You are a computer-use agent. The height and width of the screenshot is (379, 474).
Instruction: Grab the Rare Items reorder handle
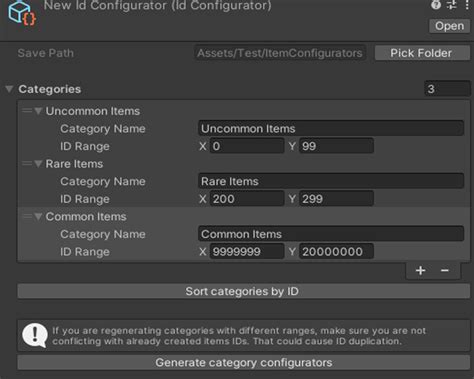(27, 163)
